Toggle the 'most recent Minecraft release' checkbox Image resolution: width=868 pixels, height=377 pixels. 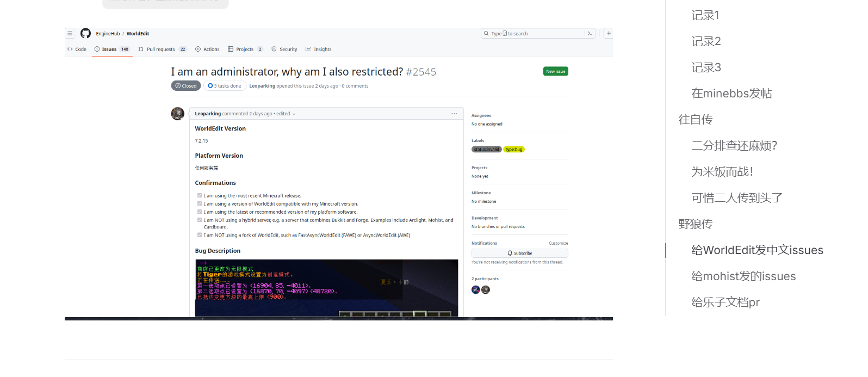(200, 195)
